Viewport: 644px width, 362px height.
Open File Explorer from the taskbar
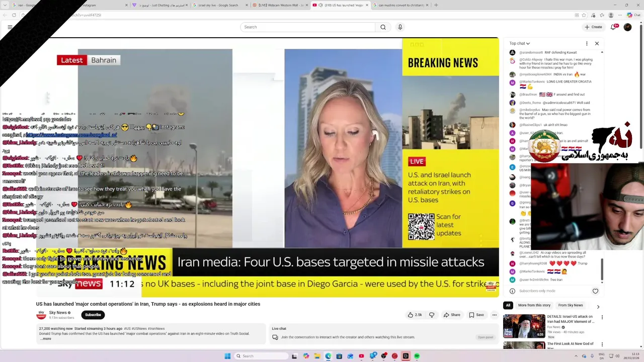click(x=317, y=356)
